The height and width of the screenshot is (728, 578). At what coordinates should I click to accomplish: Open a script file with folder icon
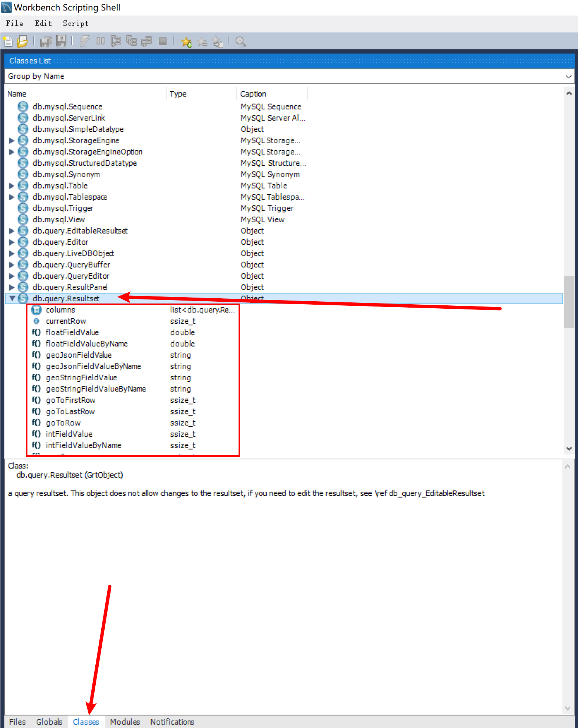pos(23,42)
